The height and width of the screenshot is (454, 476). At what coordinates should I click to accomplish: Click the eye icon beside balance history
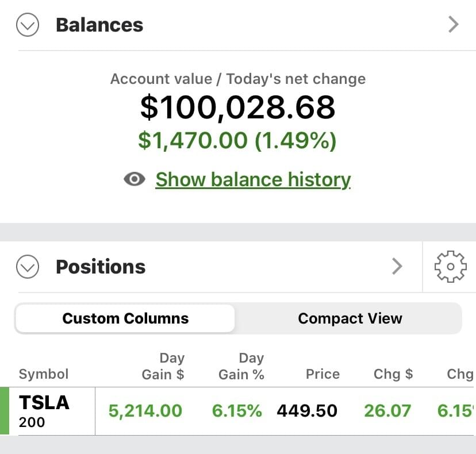point(135,179)
